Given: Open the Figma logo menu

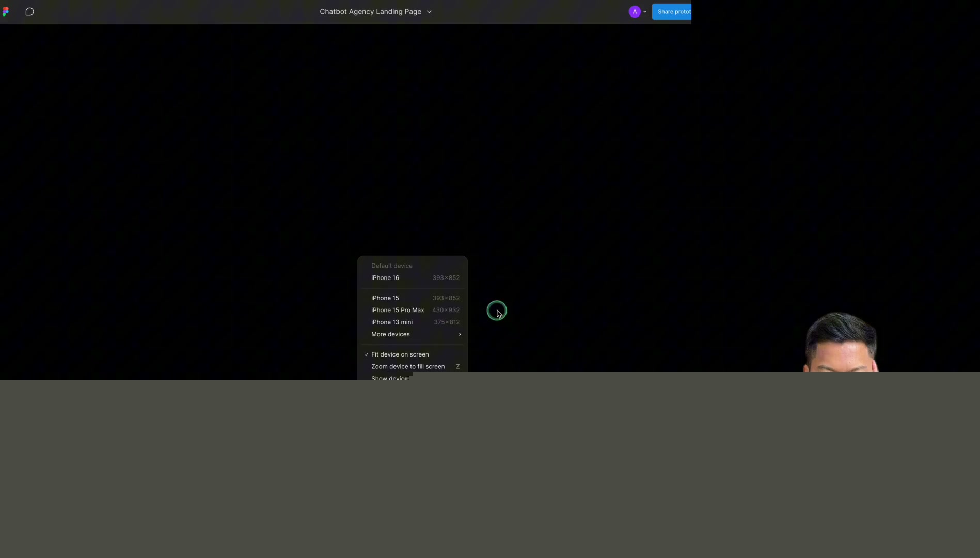Looking at the screenshot, I should [5, 11].
